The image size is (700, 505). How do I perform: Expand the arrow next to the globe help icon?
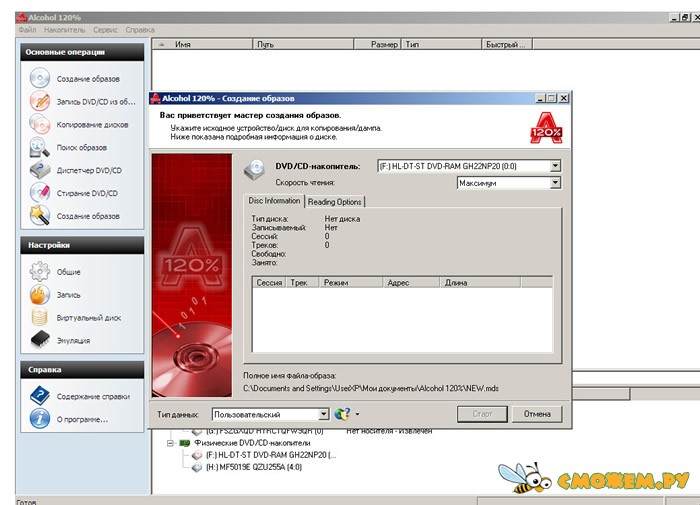click(357, 414)
